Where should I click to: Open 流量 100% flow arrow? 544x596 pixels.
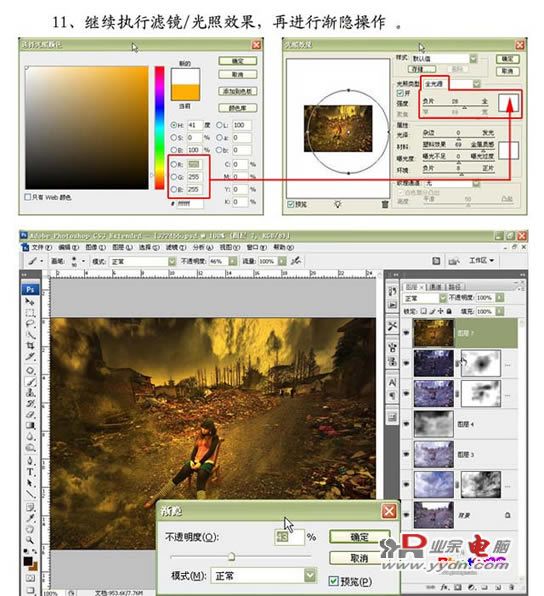click(282, 262)
